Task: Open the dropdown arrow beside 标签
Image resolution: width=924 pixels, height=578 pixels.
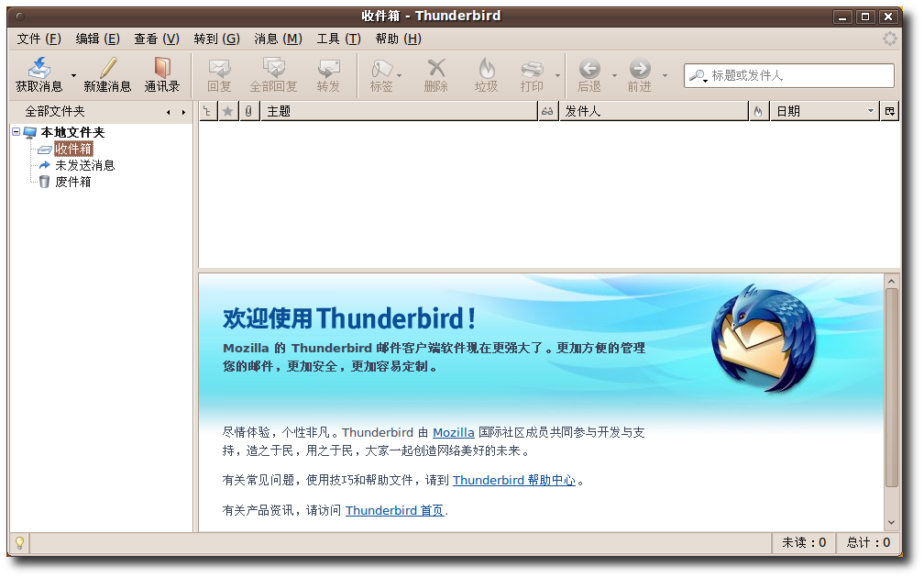Action: [x=400, y=75]
